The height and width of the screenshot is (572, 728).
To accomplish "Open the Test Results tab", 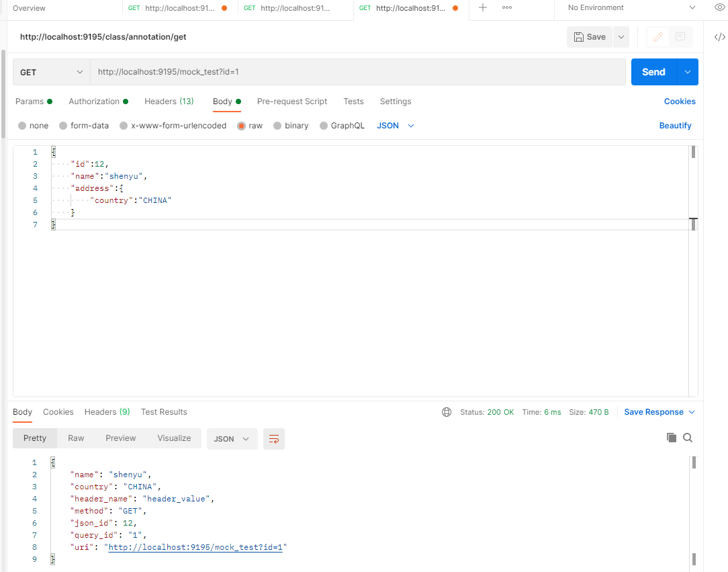I will pos(164,412).
